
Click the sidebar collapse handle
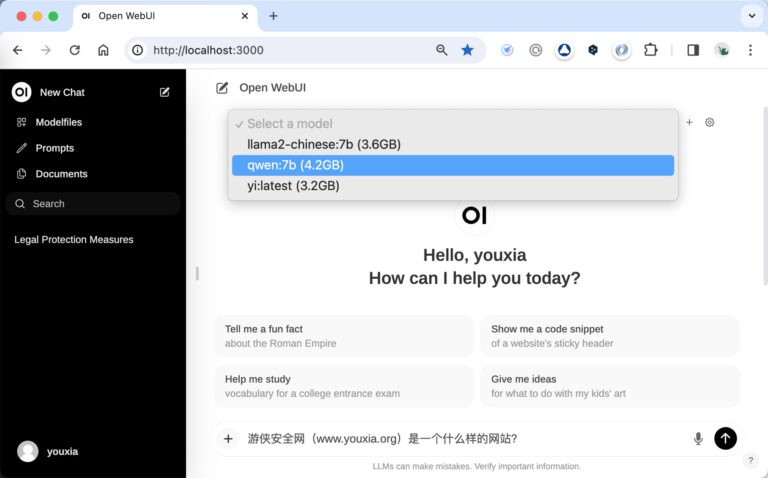(197, 273)
